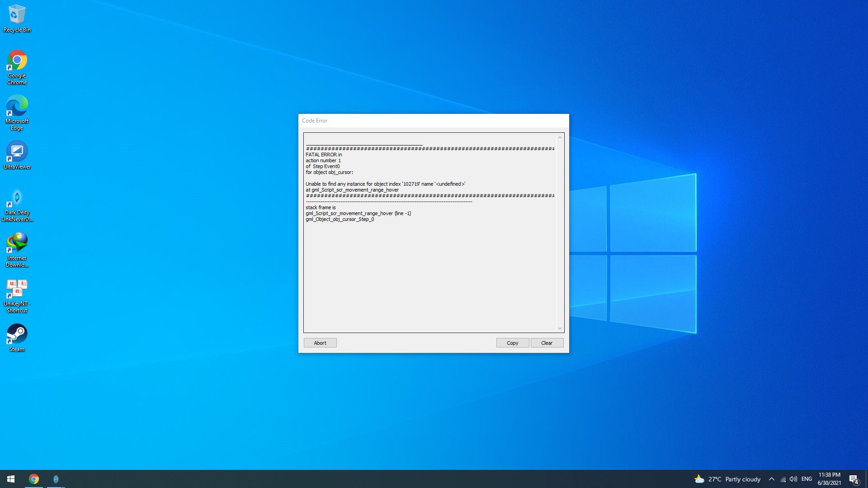Click Dark Deity icon in taskbar
Screen dimensions: 868x488
tap(56, 479)
